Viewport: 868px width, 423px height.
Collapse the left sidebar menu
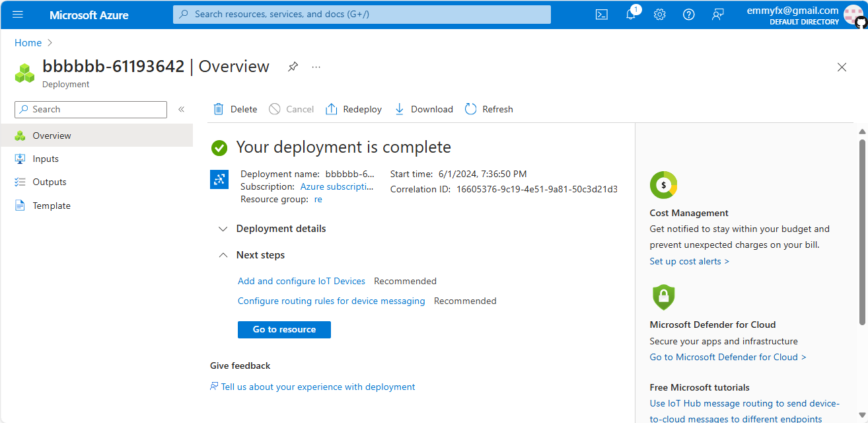coord(181,110)
